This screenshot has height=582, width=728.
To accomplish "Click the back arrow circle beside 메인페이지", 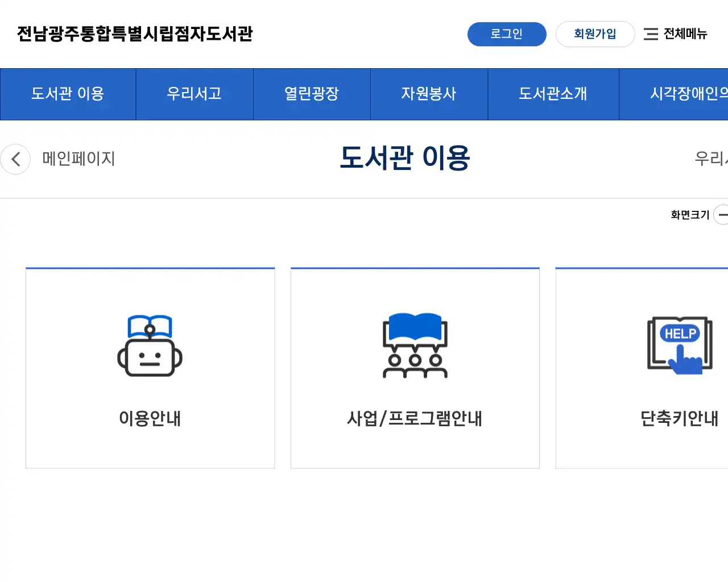I will click(15, 159).
